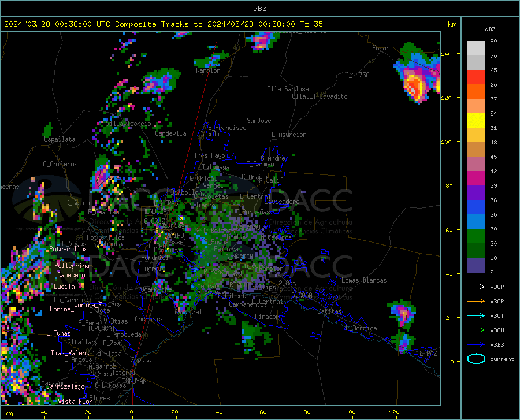Screen dimensions: 520x420
Task: Click the Tres_Mayo place label
Action: (209, 155)
